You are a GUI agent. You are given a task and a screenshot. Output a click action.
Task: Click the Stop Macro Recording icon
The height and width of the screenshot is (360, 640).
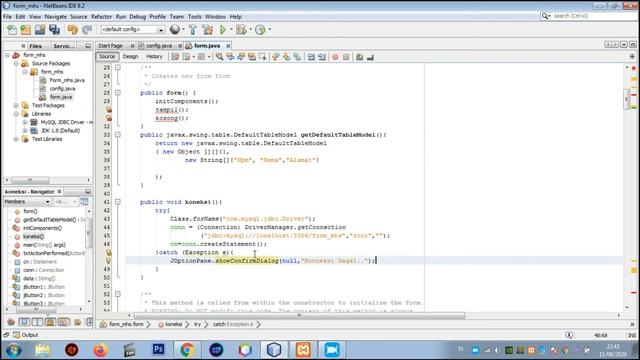(x=346, y=57)
